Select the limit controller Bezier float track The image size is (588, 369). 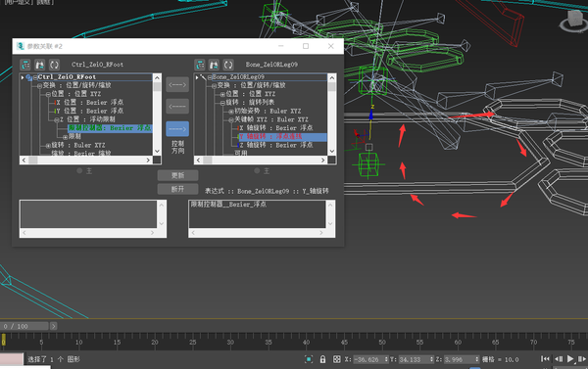pyautogui.click(x=110, y=128)
